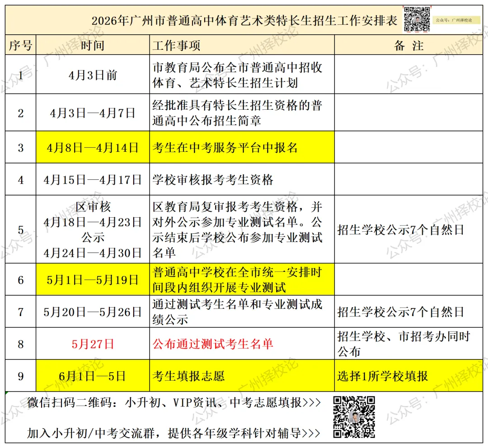Click the '序号' column header

pos(20,46)
